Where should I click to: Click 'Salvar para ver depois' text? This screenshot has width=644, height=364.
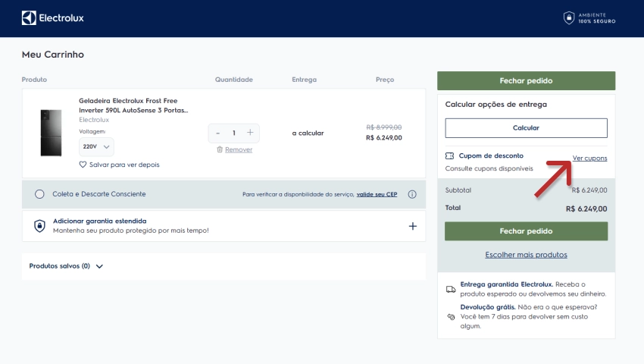[x=124, y=165]
